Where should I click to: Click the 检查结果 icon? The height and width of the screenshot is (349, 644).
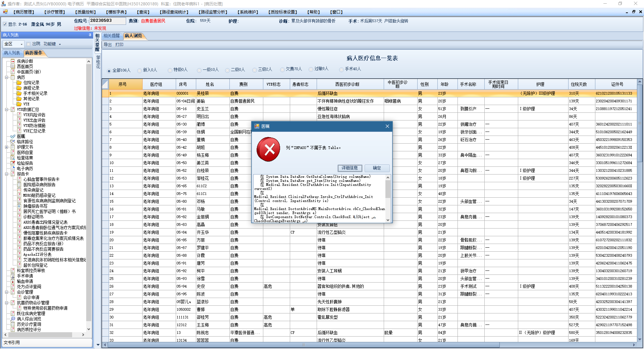click(13, 158)
